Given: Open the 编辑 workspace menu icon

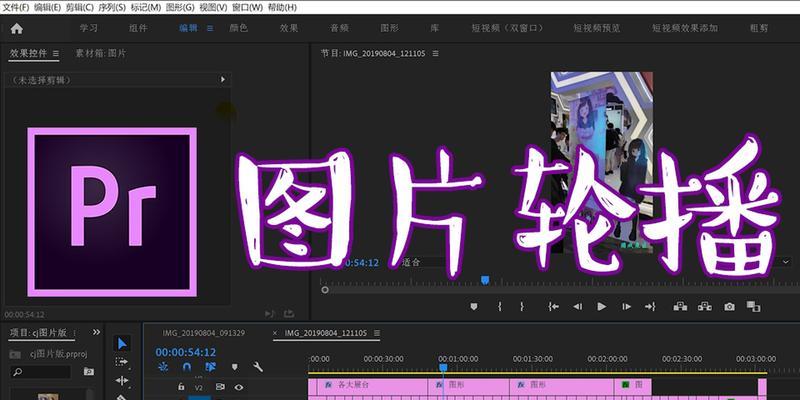Looking at the screenshot, I should coord(210,29).
